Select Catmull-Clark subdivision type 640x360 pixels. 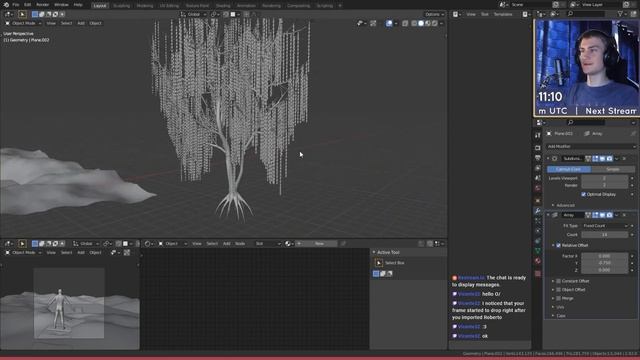[569, 169]
